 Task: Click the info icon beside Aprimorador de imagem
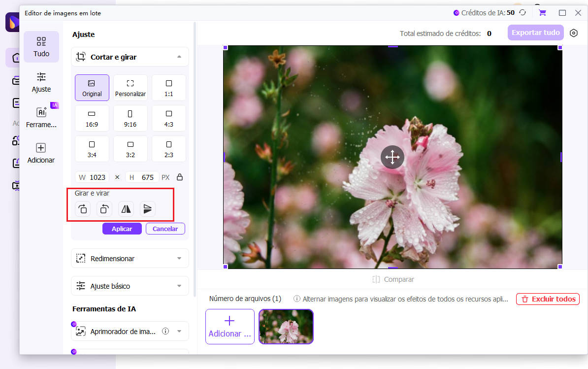tap(165, 331)
